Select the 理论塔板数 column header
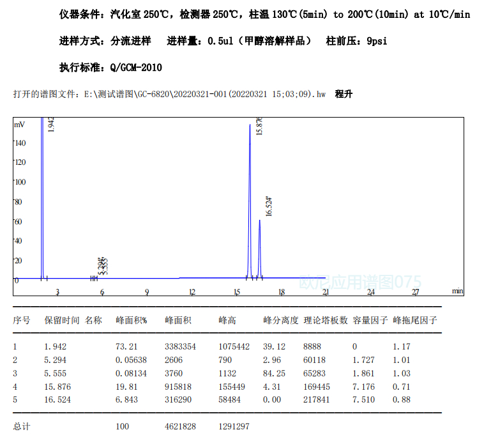The image size is (484, 448). (x=326, y=320)
